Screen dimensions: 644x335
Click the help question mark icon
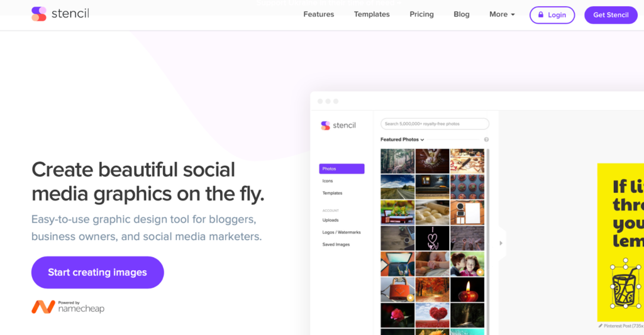coord(486,140)
